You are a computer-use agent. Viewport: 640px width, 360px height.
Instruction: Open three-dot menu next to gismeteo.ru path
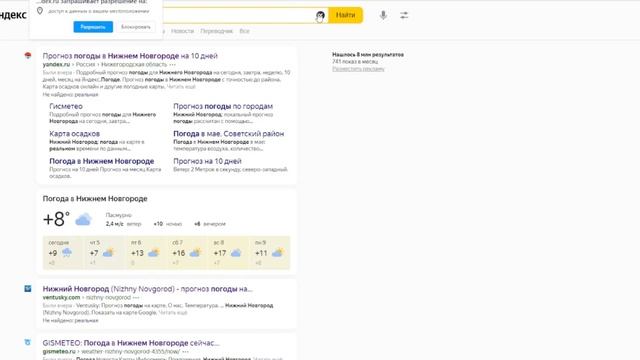tap(185, 351)
